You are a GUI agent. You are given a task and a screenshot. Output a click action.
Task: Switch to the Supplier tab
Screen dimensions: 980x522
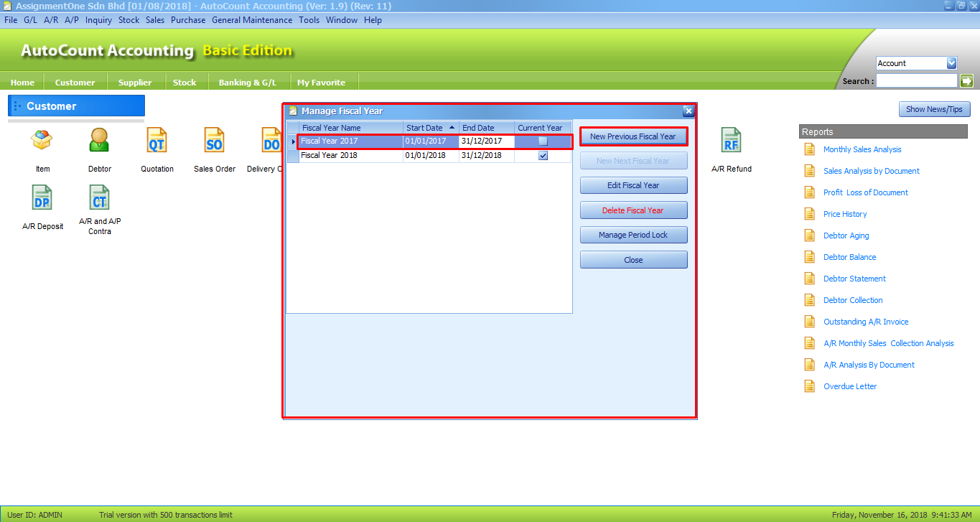[135, 82]
